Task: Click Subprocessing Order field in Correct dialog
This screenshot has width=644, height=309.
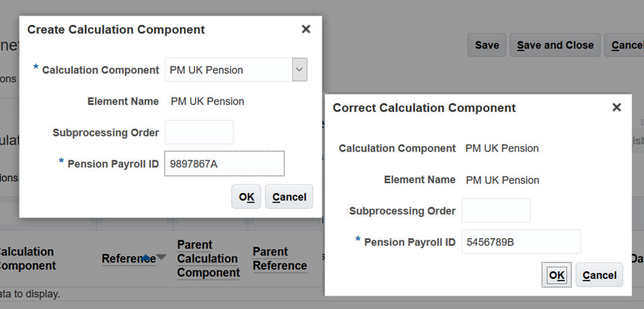Action: [496, 210]
